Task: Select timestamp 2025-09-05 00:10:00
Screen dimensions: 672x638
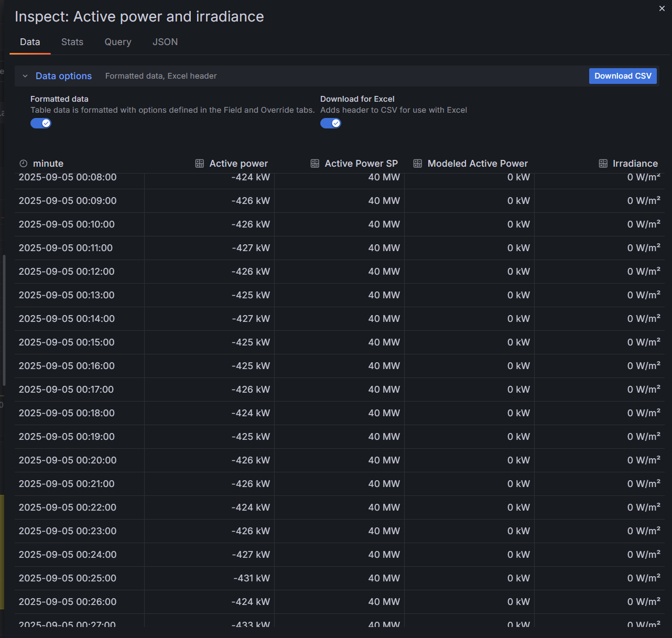Action: click(x=67, y=224)
